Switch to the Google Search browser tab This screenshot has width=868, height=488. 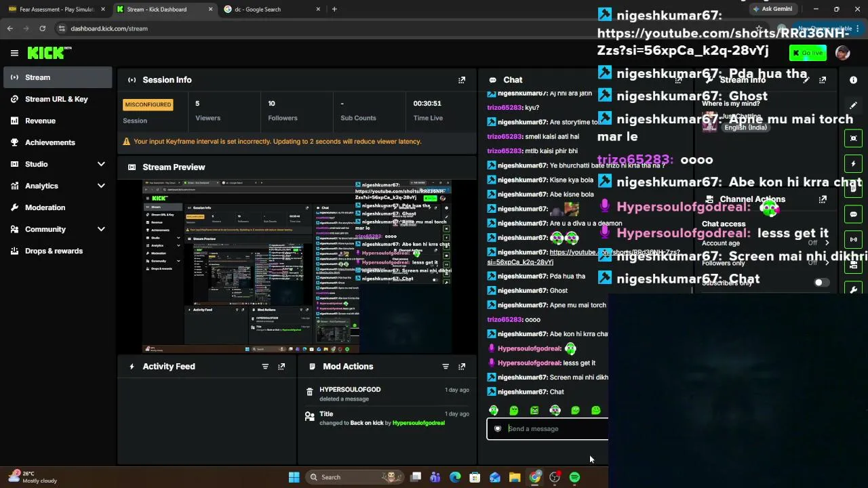[271, 9]
